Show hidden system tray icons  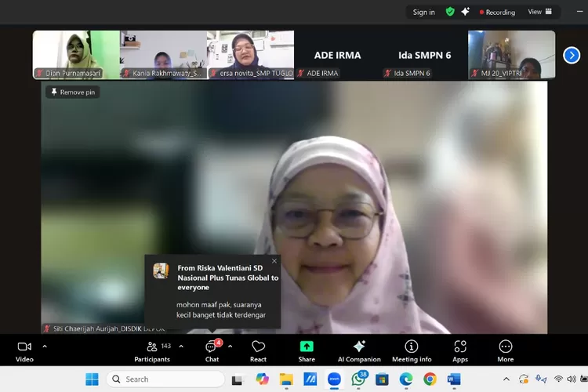[506, 379]
